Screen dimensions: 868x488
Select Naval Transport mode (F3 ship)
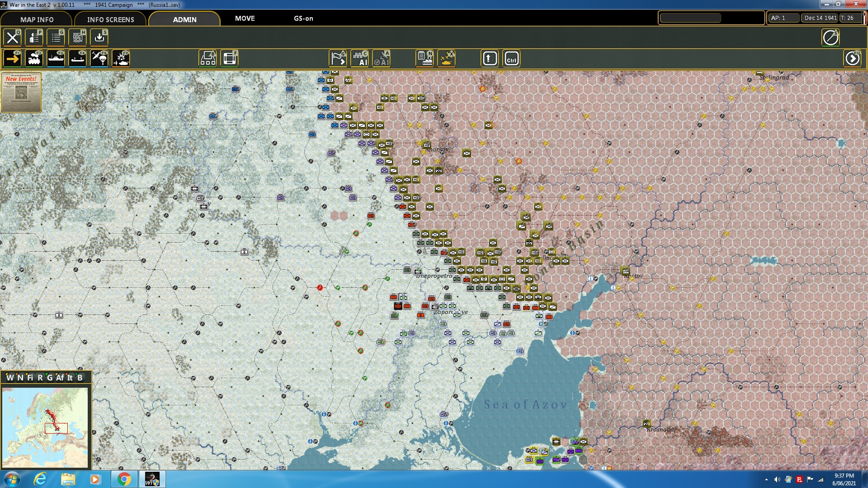pos(56,59)
